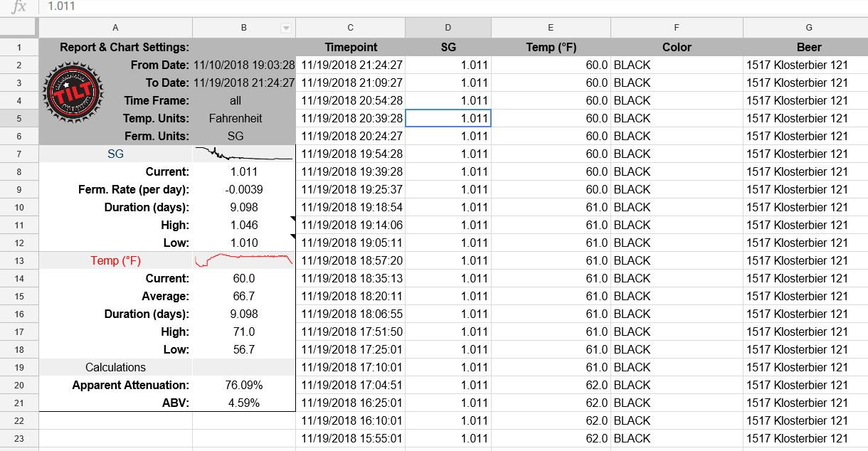Click the select-all corner box
This screenshot has width=868, height=451.
[19, 28]
